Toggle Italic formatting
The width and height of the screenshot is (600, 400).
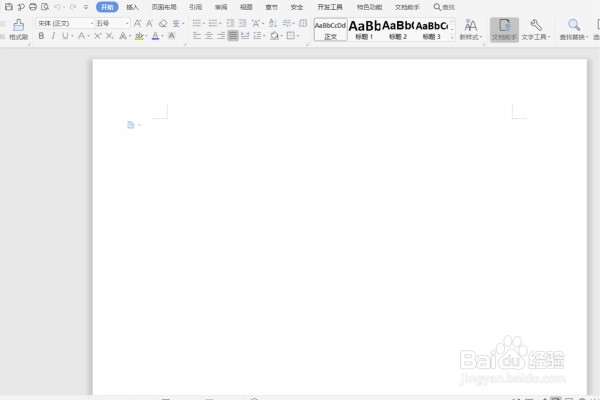pos(53,36)
